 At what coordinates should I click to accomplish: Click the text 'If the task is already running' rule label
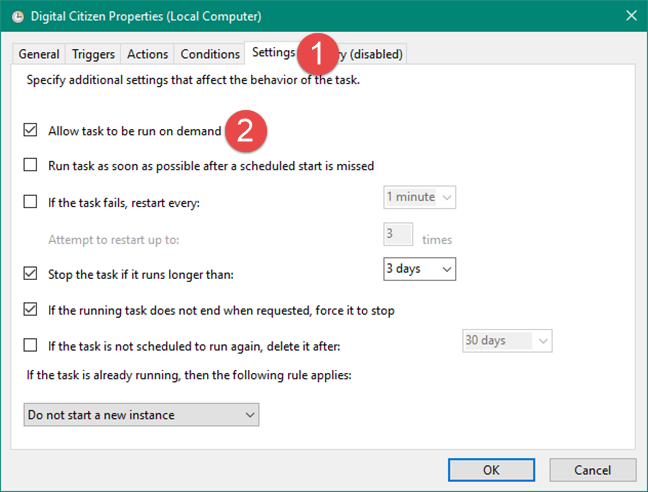pos(189,375)
